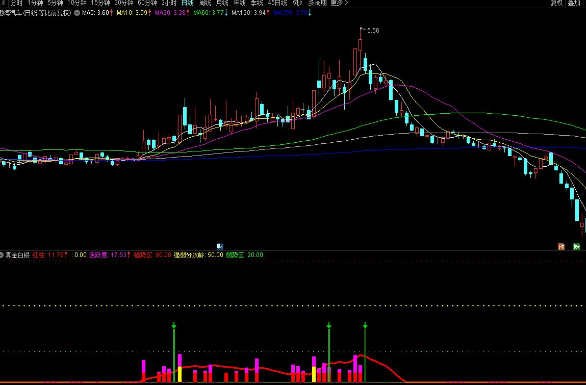The height and width of the screenshot is (385, 586).
Task: Open the 多周期 view
Action: (317, 3)
